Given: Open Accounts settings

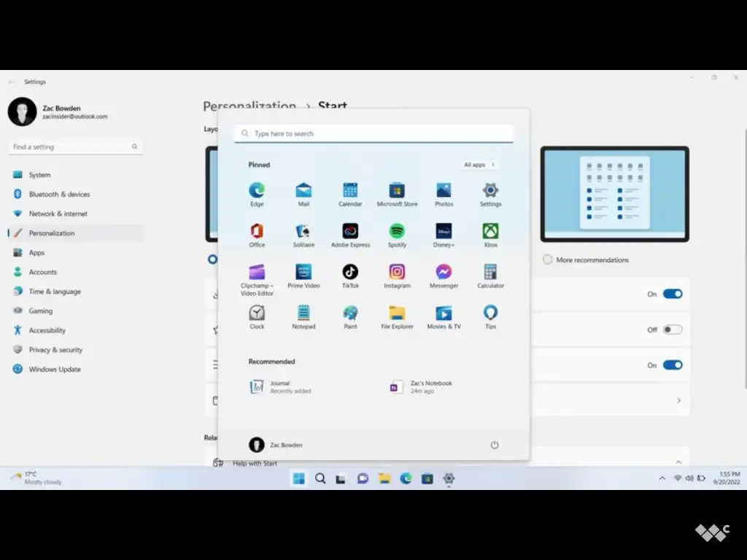Looking at the screenshot, I should coord(76,272).
